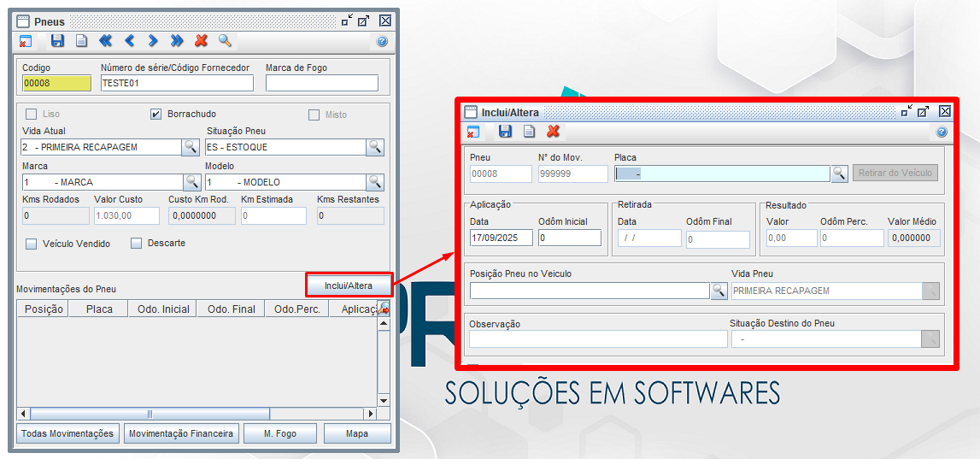This screenshot has height=459, width=980.
Task: Uncheck the Borrachudo checkbox
Action: [156, 115]
